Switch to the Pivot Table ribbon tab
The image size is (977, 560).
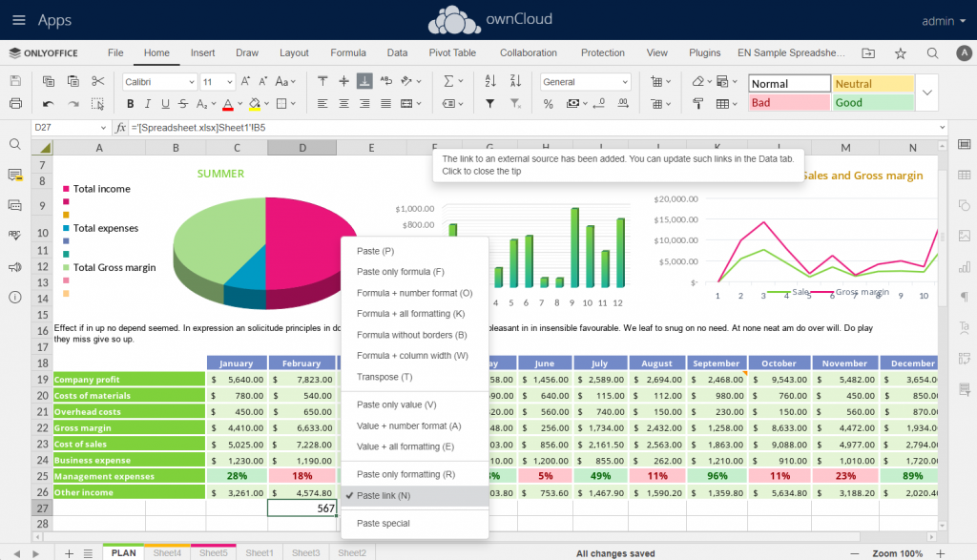pyautogui.click(x=451, y=52)
